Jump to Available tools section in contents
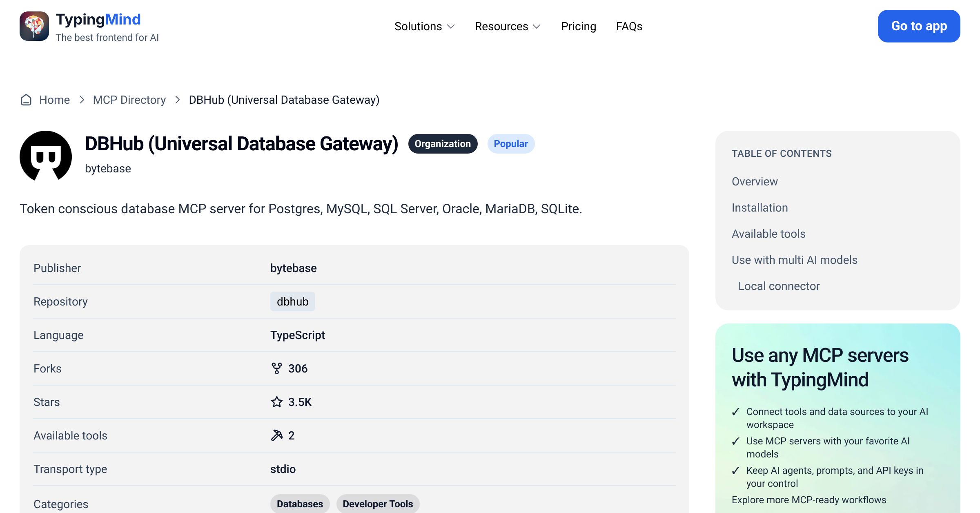This screenshot has height=513, width=980. pos(768,234)
